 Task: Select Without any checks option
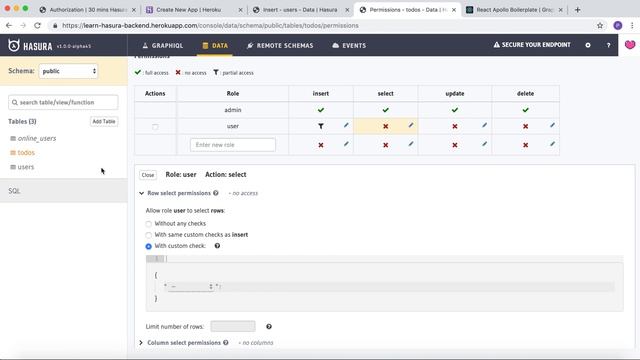(x=149, y=224)
